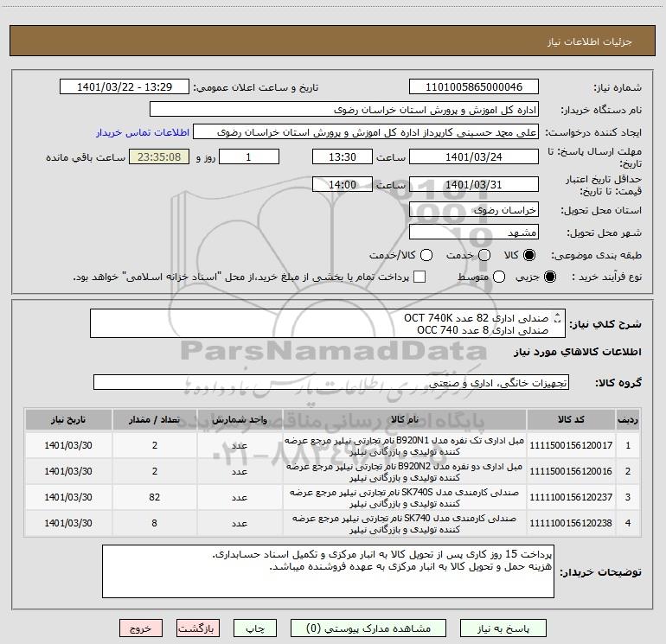Click the تعداد / مقدار column header
The width and height of the screenshot is (666, 644).
pyautogui.click(x=154, y=420)
